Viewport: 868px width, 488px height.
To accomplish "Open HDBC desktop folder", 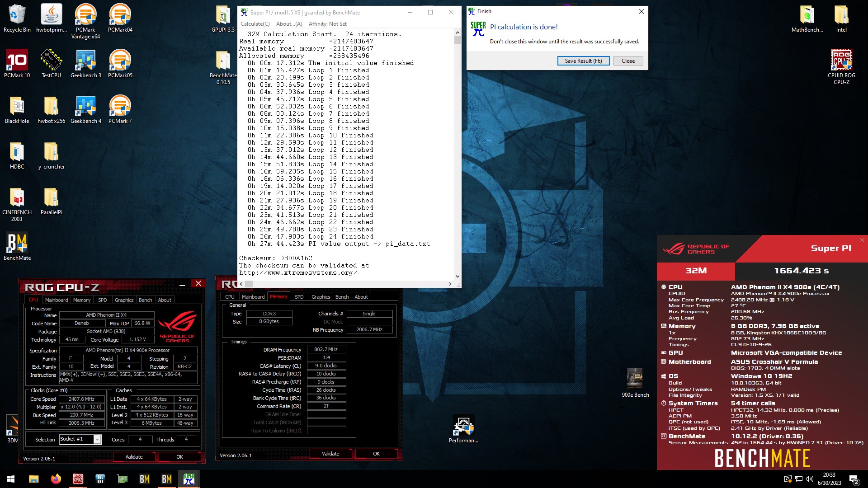I will (x=17, y=155).
